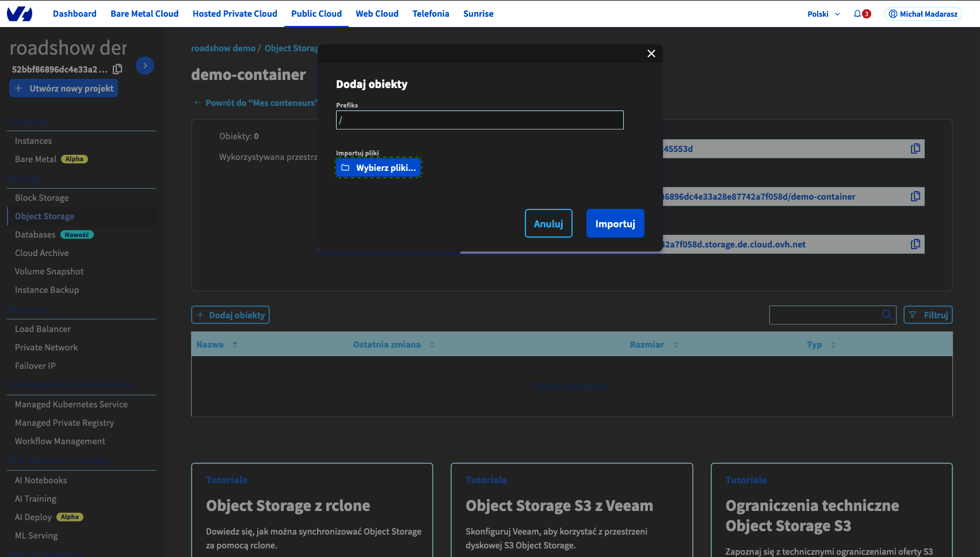The height and width of the screenshot is (557, 980).
Task: Copy project ID with copy icon
Action: point(117,69)
